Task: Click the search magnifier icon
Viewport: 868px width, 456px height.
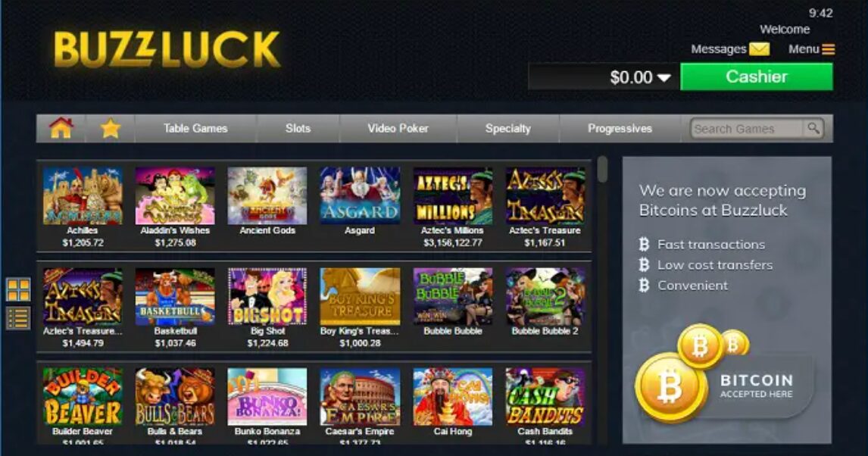Action: [x=813, y=128]
